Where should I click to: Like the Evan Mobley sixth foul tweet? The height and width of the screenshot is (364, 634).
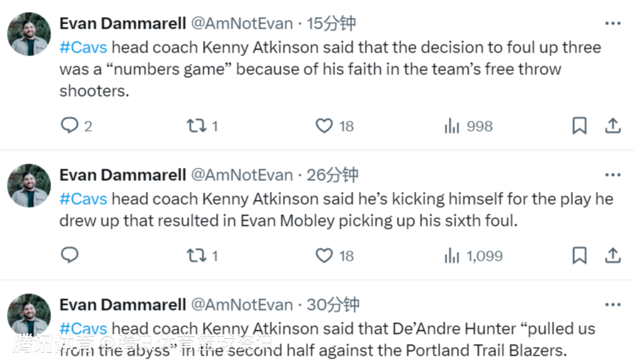click(324, 255)
